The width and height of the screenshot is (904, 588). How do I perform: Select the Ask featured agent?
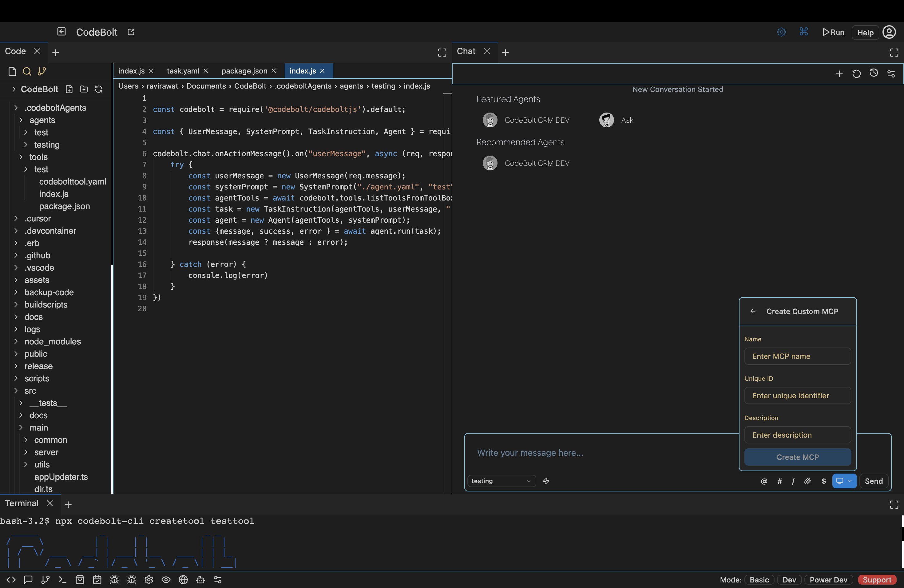pos(616,120)
